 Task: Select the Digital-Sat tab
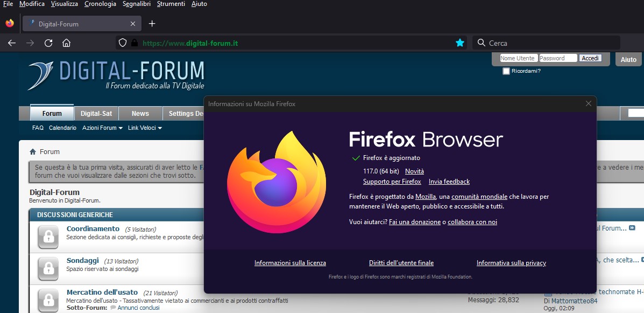[x=96, y=113]
